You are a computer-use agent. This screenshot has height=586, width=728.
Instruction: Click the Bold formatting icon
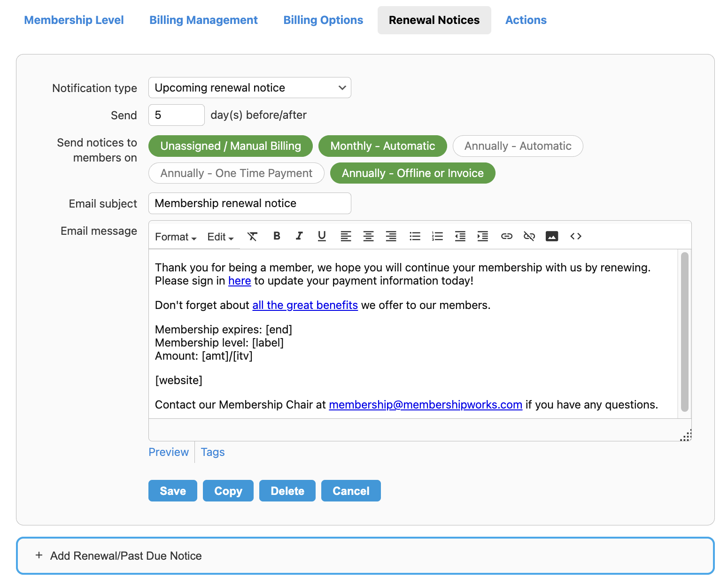coord(277,236)
